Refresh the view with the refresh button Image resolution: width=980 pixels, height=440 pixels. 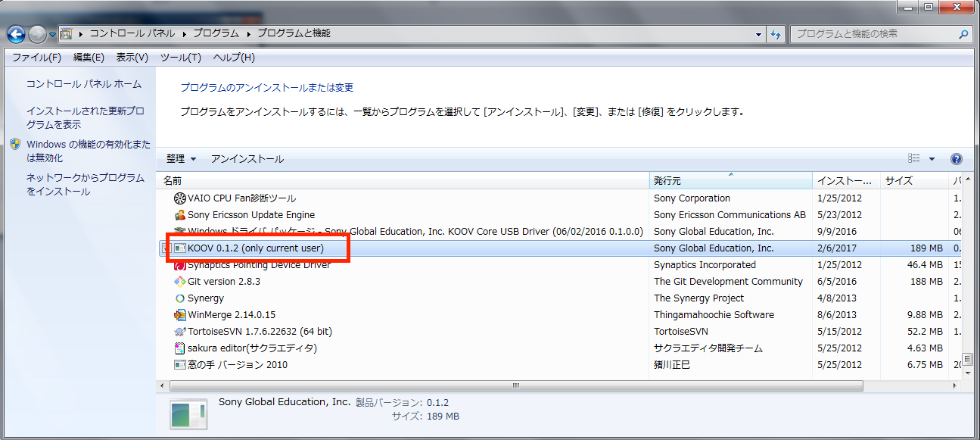(776, 35)
